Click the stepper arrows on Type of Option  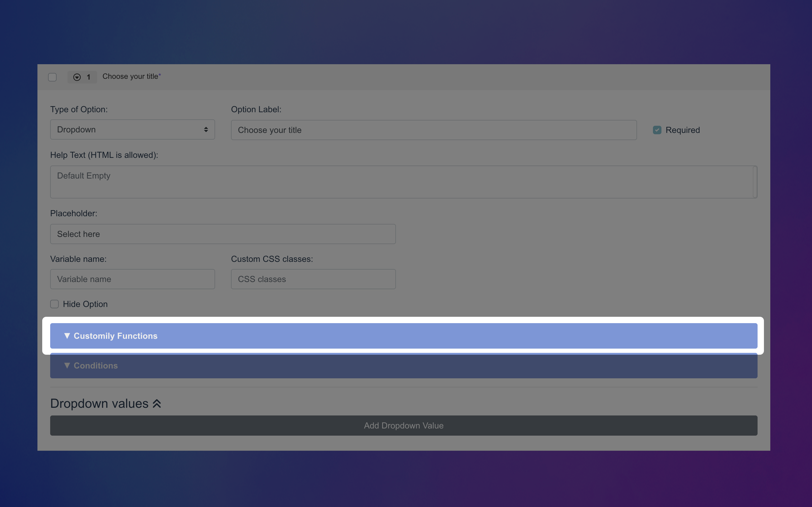click(x=206, y=129)
